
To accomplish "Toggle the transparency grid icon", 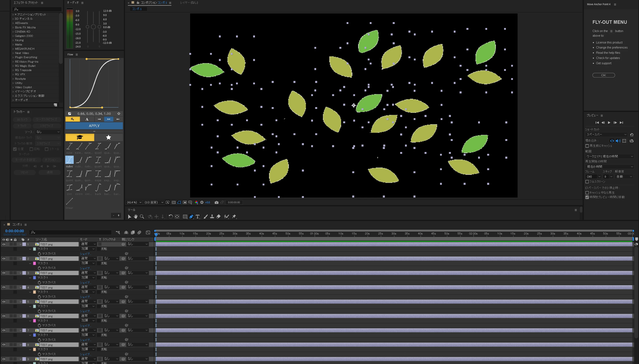I will click(174, 203).
